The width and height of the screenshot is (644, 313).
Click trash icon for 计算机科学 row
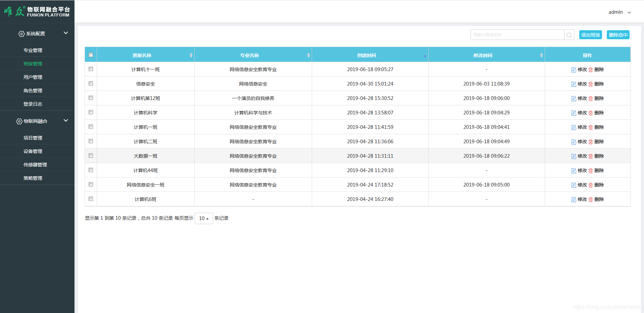coord(591,113)
